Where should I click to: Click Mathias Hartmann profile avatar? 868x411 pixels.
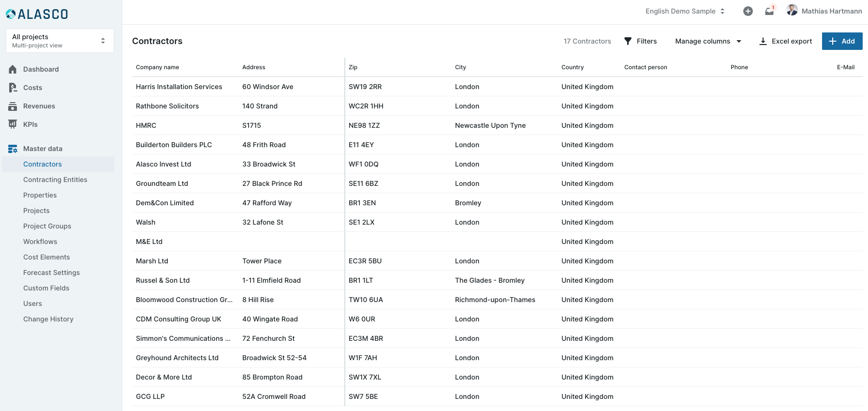(792, 10)
